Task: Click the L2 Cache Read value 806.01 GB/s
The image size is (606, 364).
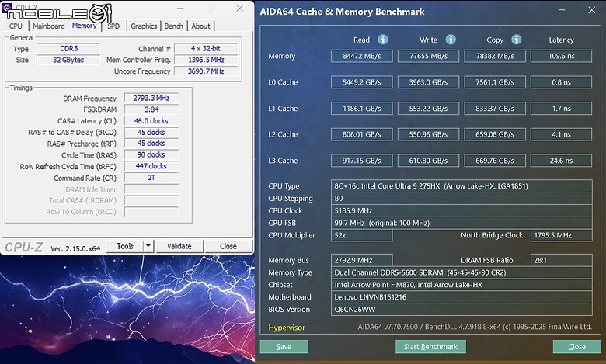Action: (x=362, y=134)
